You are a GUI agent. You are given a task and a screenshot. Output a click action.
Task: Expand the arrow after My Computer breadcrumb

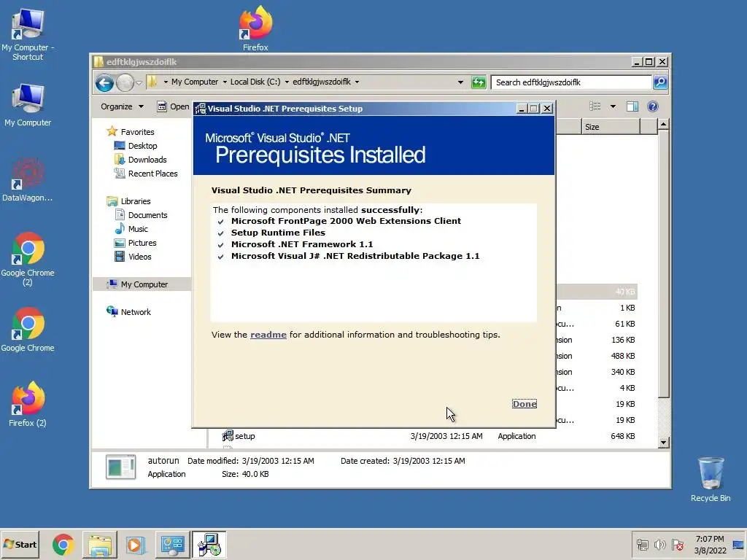(x=225, y=82)
